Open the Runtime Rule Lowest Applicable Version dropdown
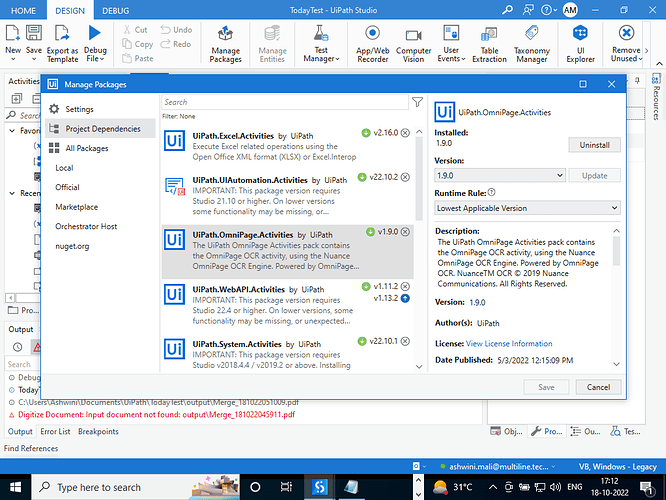Image resolution: width=666 pixels, height=500 pixels. click(527, 208)
